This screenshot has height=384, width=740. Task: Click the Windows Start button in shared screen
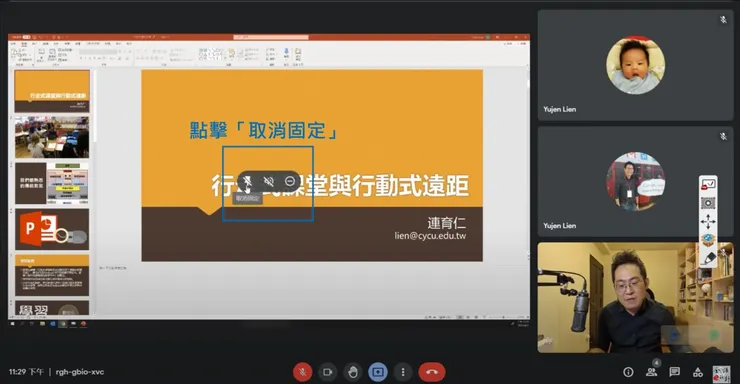(x=12, y=324)
